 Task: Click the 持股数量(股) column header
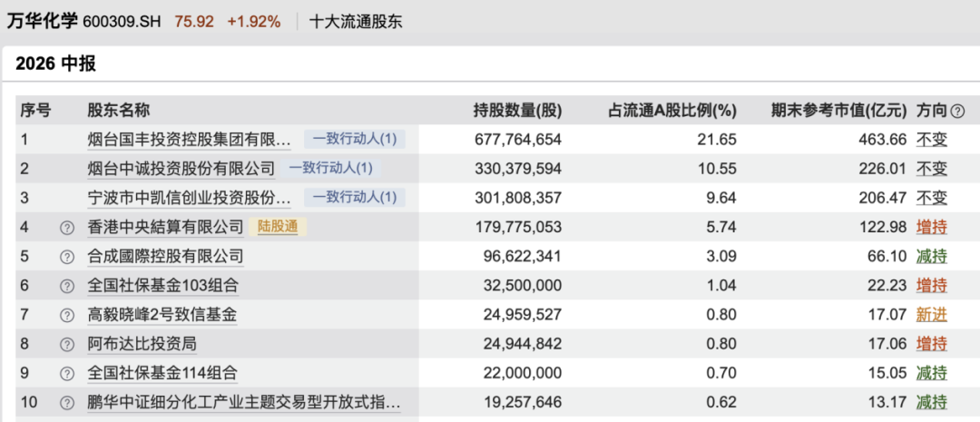[517, 111]
